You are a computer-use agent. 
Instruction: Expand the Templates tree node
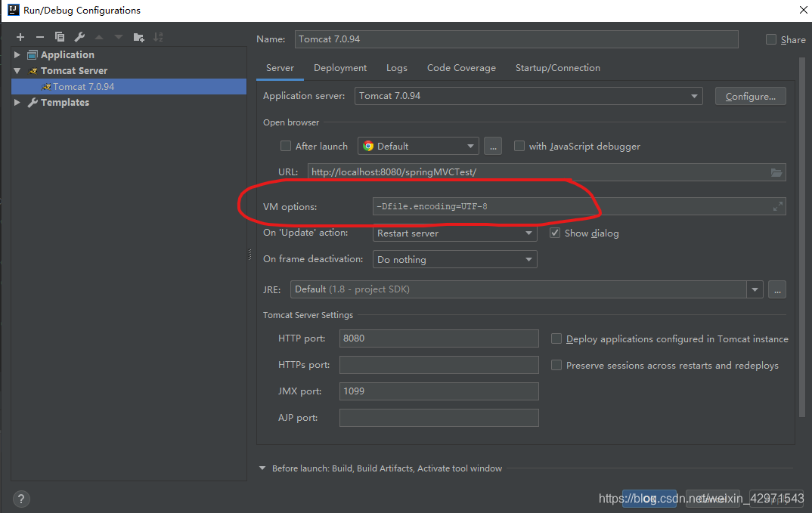click(17, 103)
